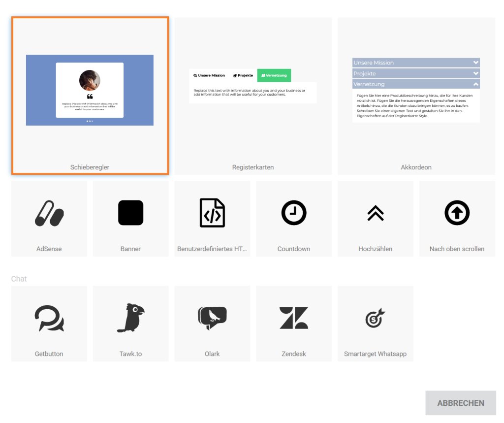
Task: Add the Banner widget
Action: 130,213
